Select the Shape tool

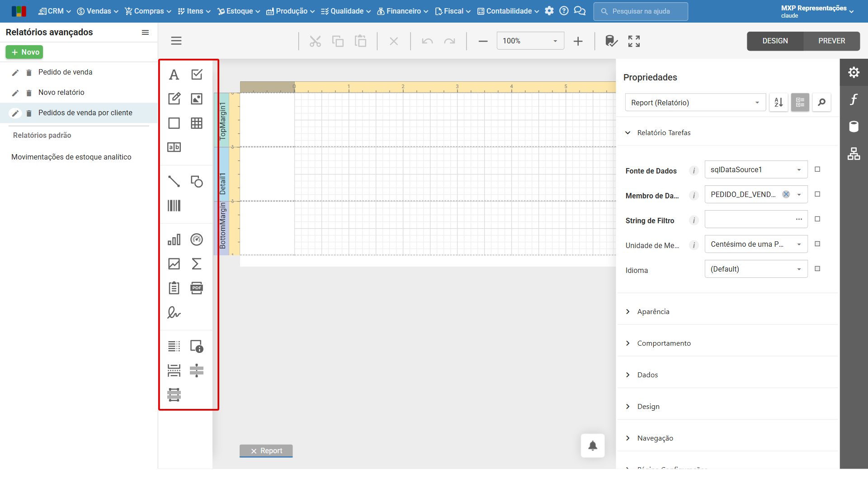click(x=197, y=181)
